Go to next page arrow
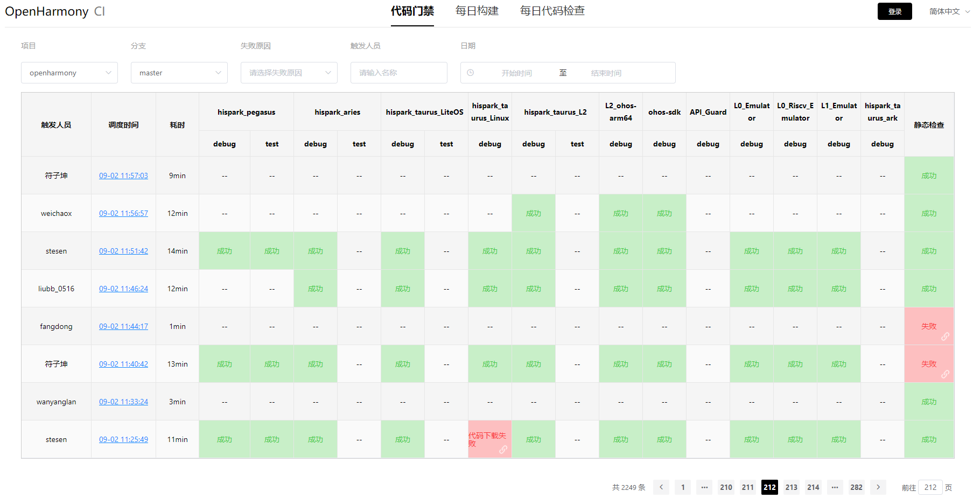Screen dimensions: 980x498 (x=878, y=487)
